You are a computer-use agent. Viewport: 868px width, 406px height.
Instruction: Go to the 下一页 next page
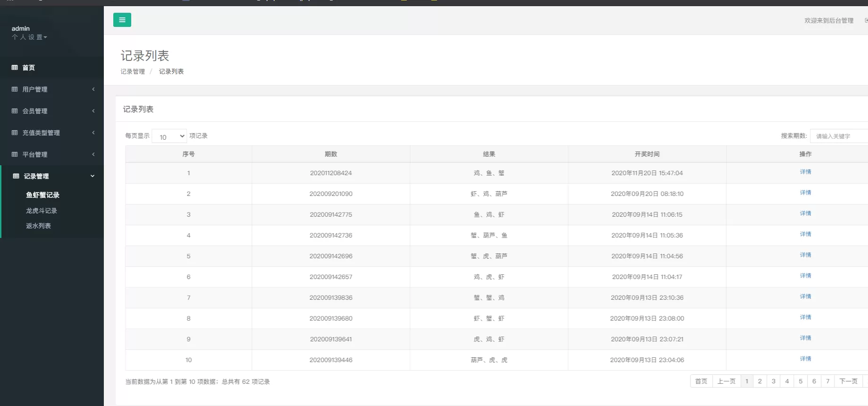[x=848, y=381]
